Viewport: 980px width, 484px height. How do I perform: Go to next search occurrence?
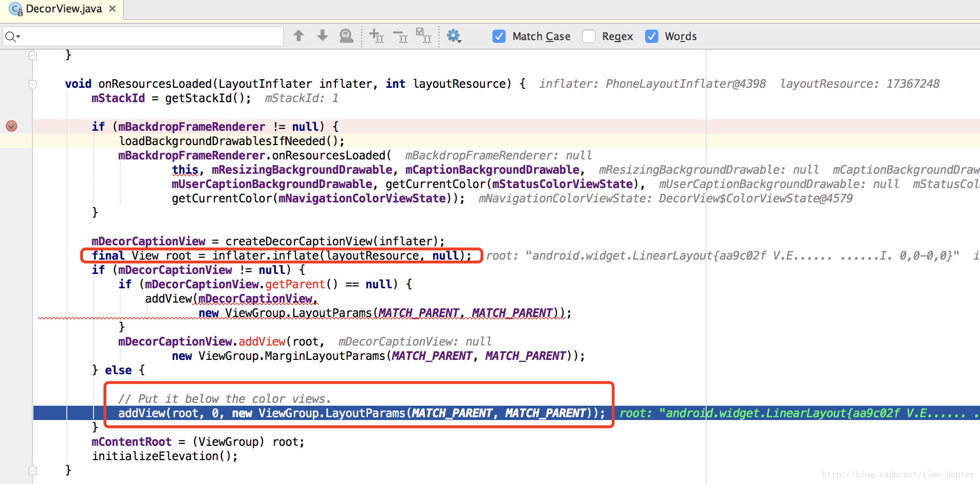click(x=323, y=35)
